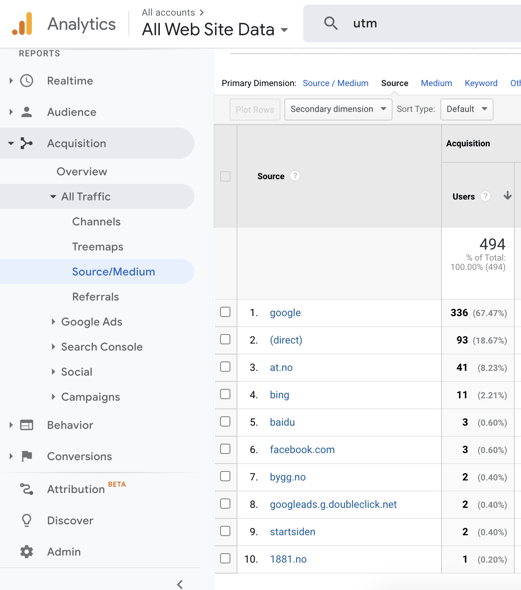Click the Plot Rows button

(x=255, y=109)
